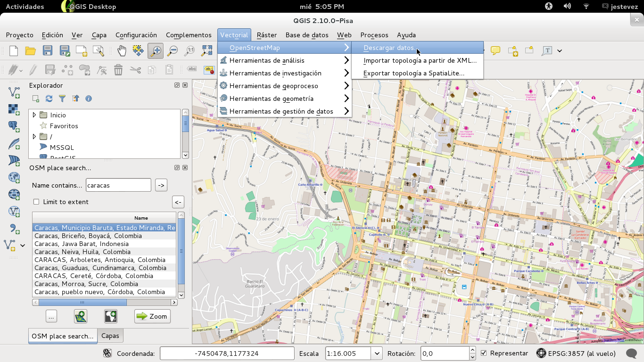Refresh the Explorador browser panel

click(x=49, y=99)
